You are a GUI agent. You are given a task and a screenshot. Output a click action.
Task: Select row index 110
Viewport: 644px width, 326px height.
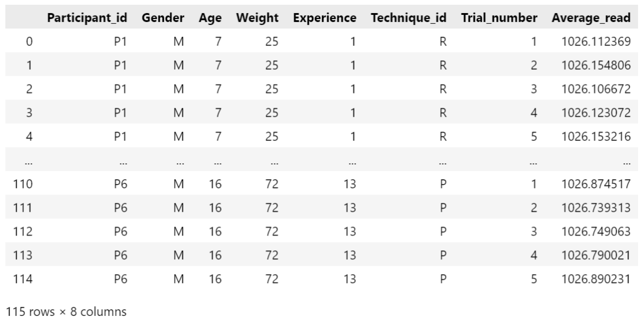(23, 184)
